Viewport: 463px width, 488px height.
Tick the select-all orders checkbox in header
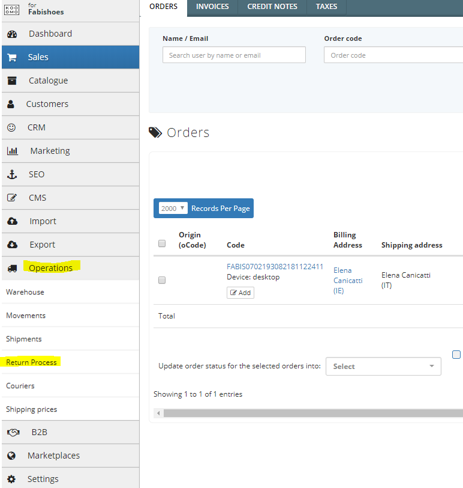coord(162,243)
